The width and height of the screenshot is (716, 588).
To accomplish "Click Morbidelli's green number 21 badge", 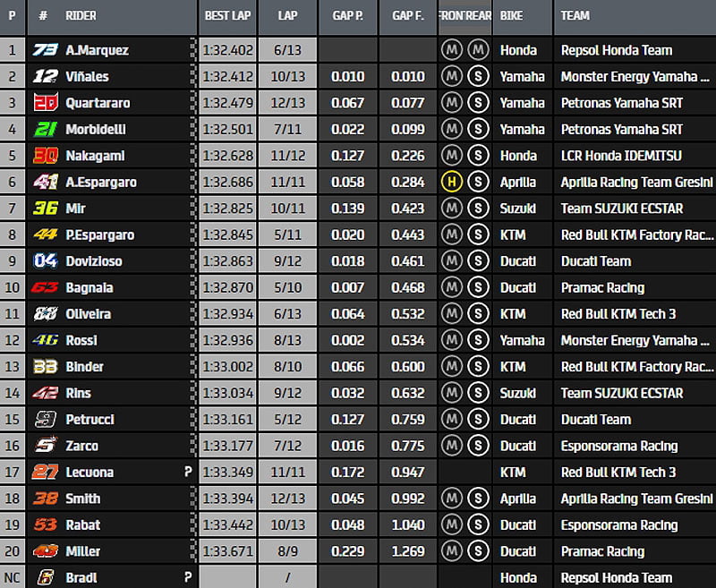I will click(45, 130).
